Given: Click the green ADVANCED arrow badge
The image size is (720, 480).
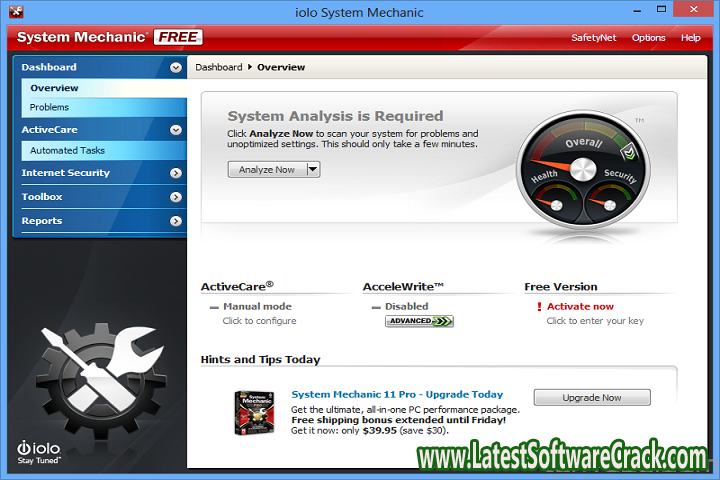Looking at the screenshot, I should pyautogui.click(x=419, y=321).
